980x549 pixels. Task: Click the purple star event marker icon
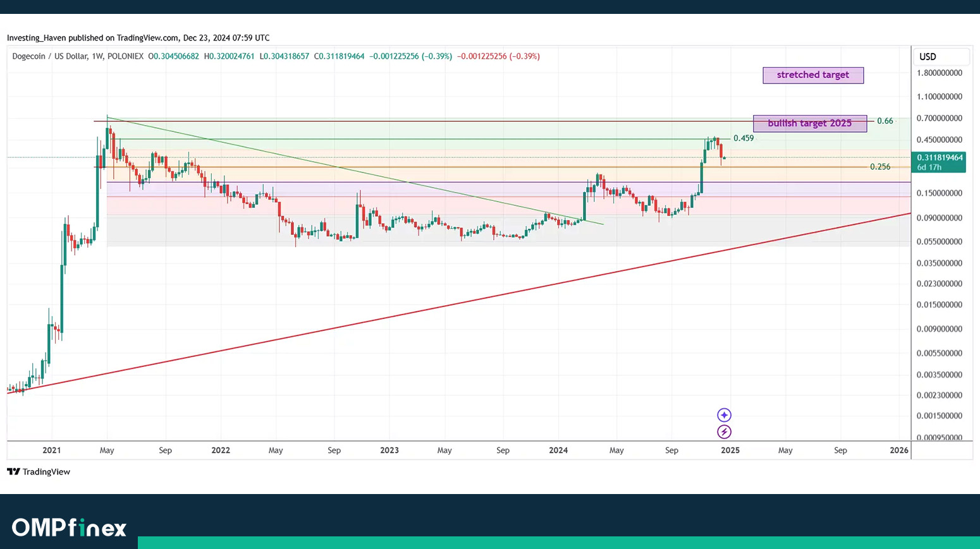[x=724, y=415]
